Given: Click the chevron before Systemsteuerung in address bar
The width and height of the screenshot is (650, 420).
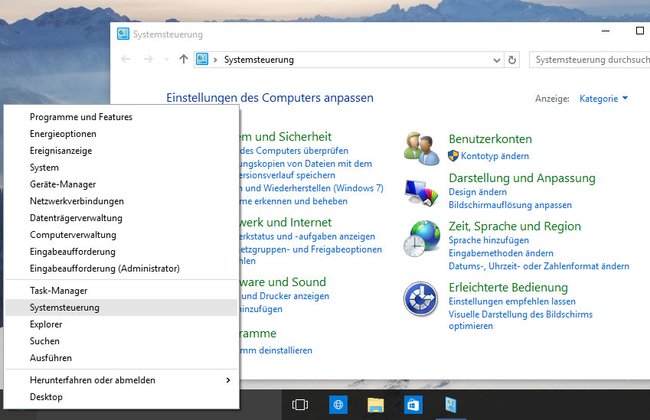Looking at the screenshot, I should (x=215, y=60).
